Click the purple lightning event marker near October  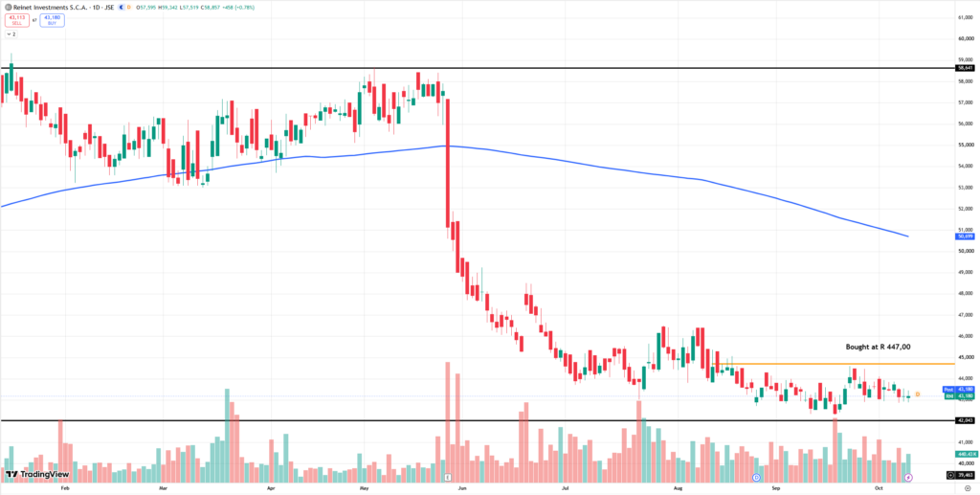[x=908, y=478]
